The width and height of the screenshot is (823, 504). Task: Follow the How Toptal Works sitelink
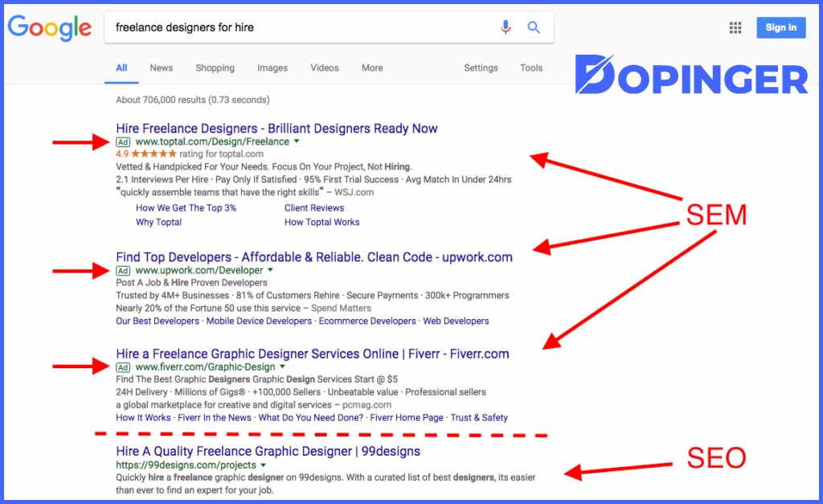[321, 222]
